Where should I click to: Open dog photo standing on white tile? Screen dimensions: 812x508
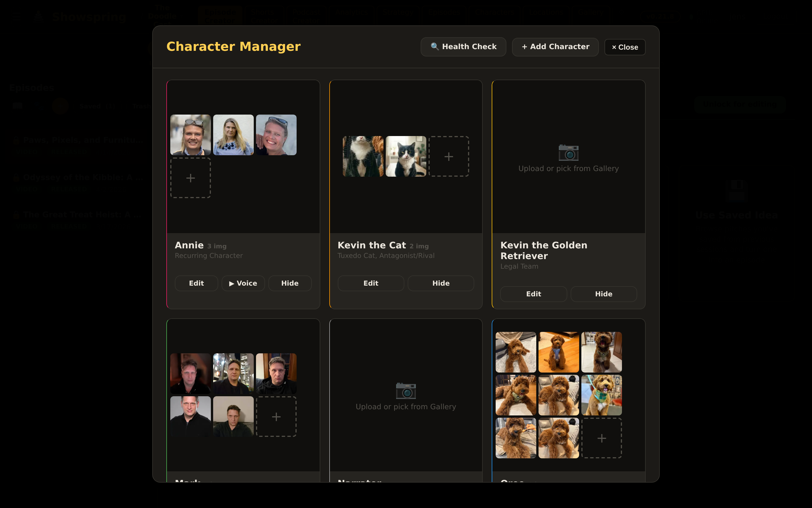[602, 352]
